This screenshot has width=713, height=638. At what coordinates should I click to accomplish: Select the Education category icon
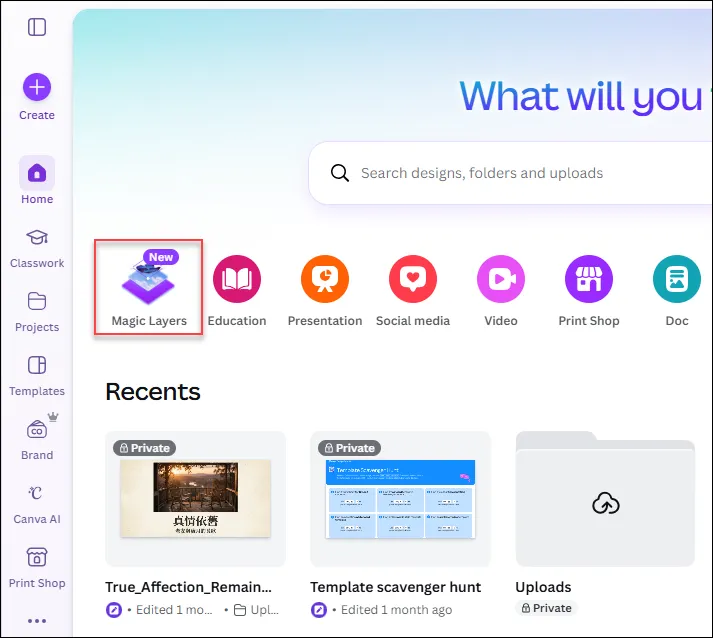tap(237, 279)
